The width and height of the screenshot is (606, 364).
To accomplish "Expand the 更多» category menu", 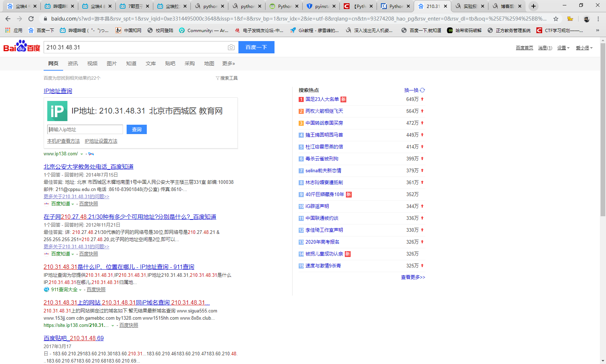I will tap(229, 63).
